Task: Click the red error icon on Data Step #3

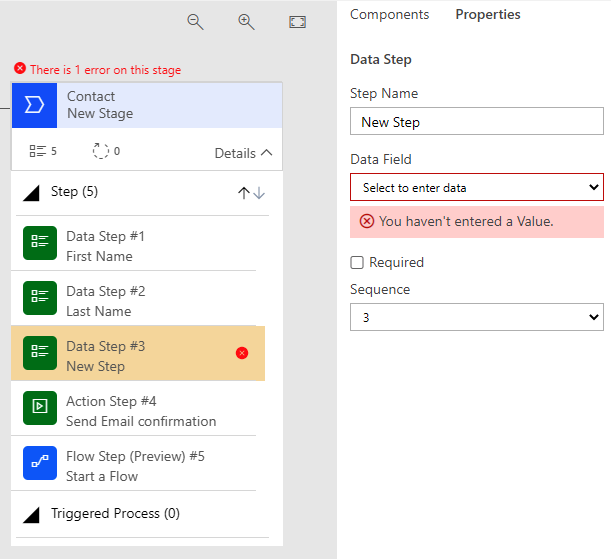Action: click(x=242, y=353)
